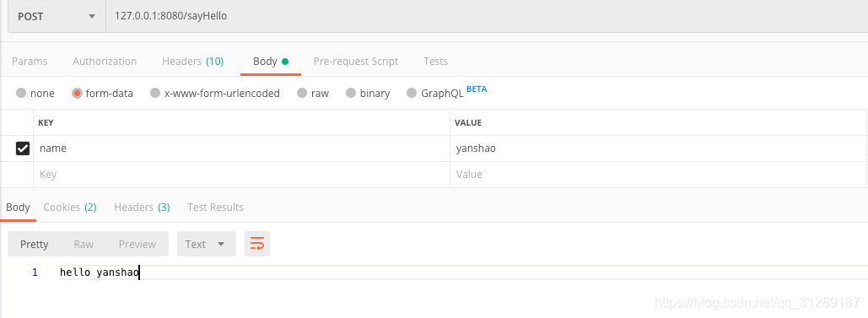This screenshot has width=868, height=318.
Task: Open the Tests tab
Action: (435, 62)
